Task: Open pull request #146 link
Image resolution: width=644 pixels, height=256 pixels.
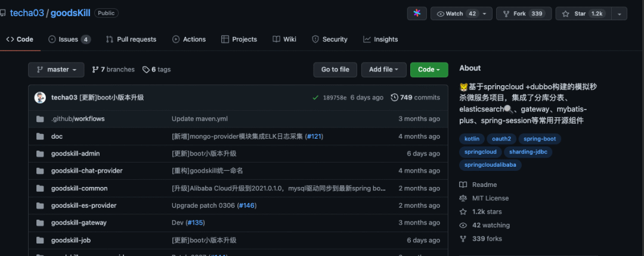Action: pos(247,205)
